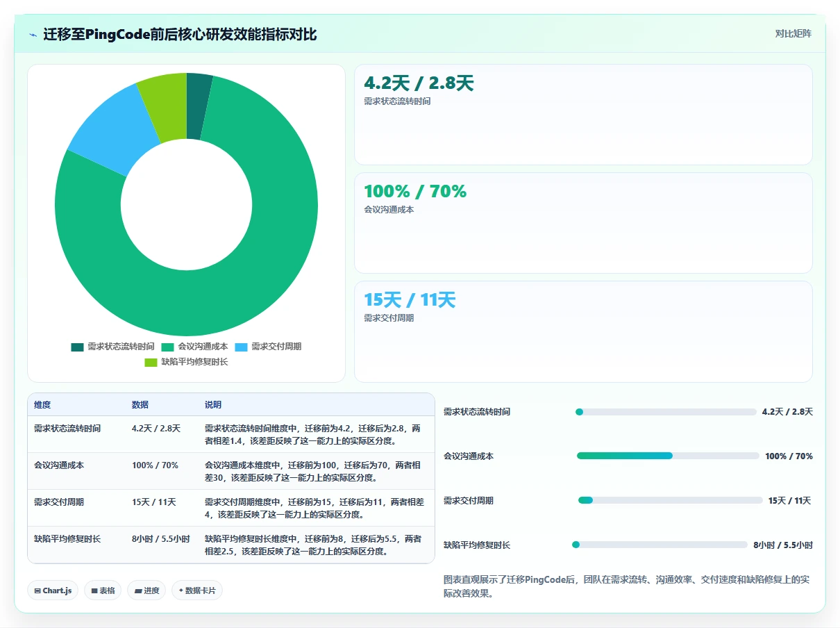The height and width of the screenshot is (628, 840).
Task: Click the 会议沟通成本 label under 100% / 70% card
Action: point(389,210)
